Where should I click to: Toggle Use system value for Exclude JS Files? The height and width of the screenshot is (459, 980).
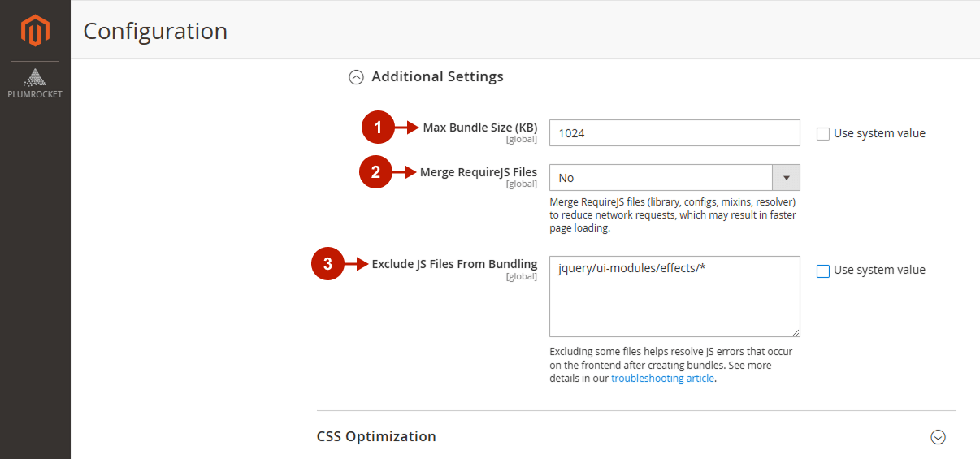pos(823,271)
